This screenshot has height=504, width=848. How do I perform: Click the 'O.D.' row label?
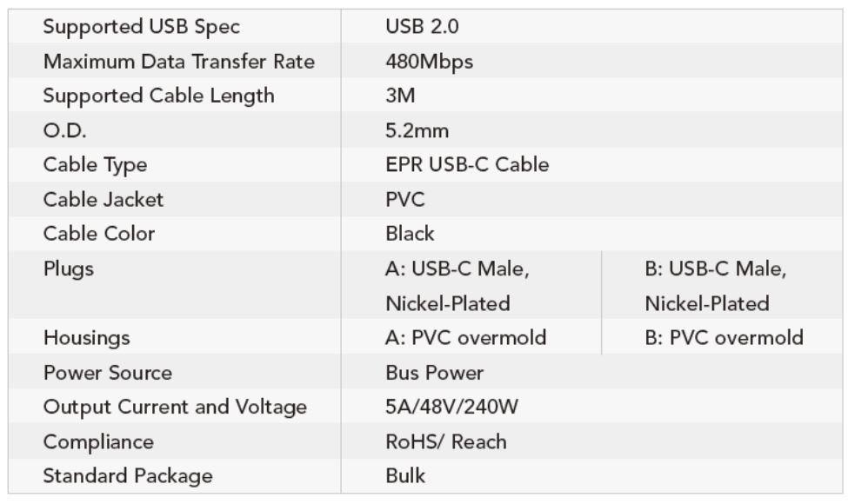tap(66, 130)
